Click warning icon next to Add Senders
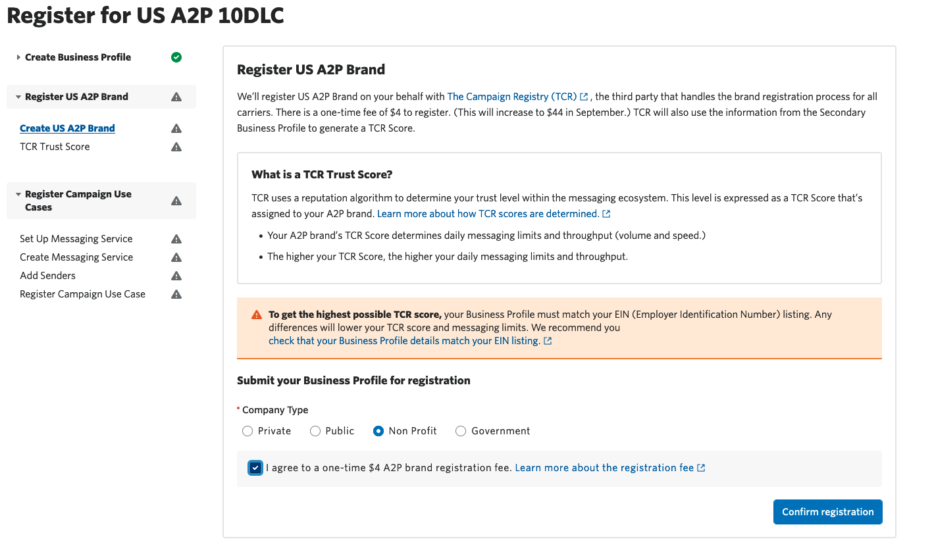 pyautogui.click(x=176, y=276)
